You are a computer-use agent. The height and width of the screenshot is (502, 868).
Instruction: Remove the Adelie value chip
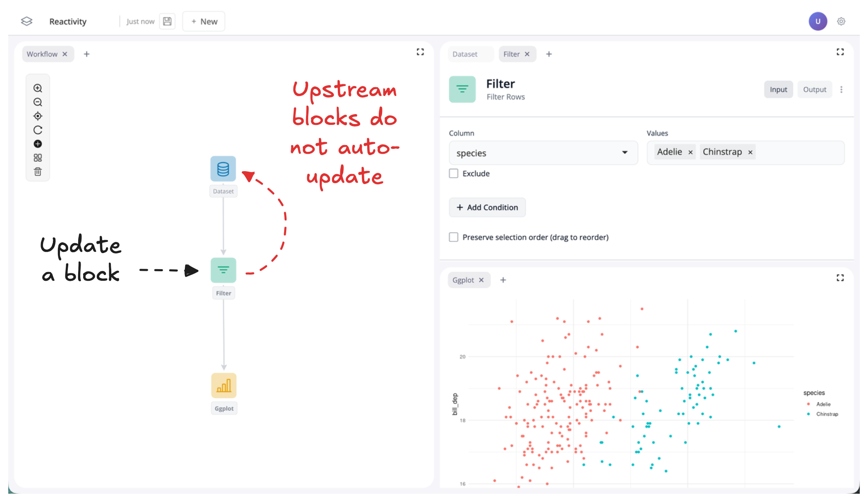coord(690,153)
